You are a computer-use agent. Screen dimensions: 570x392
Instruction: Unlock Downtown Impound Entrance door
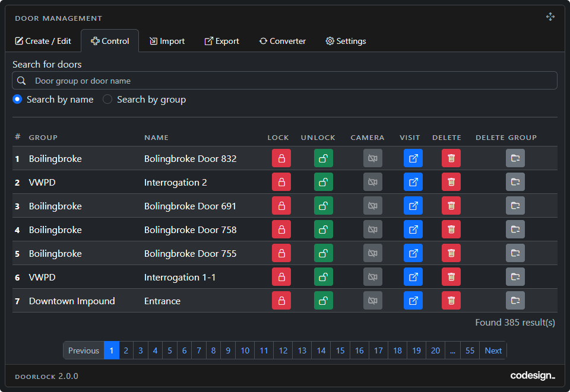point(323,301)
